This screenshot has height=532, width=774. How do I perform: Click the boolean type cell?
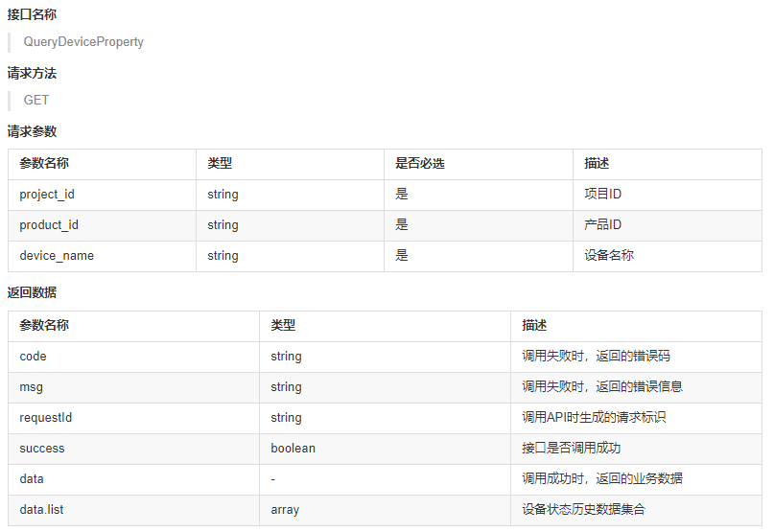point(385,449)
